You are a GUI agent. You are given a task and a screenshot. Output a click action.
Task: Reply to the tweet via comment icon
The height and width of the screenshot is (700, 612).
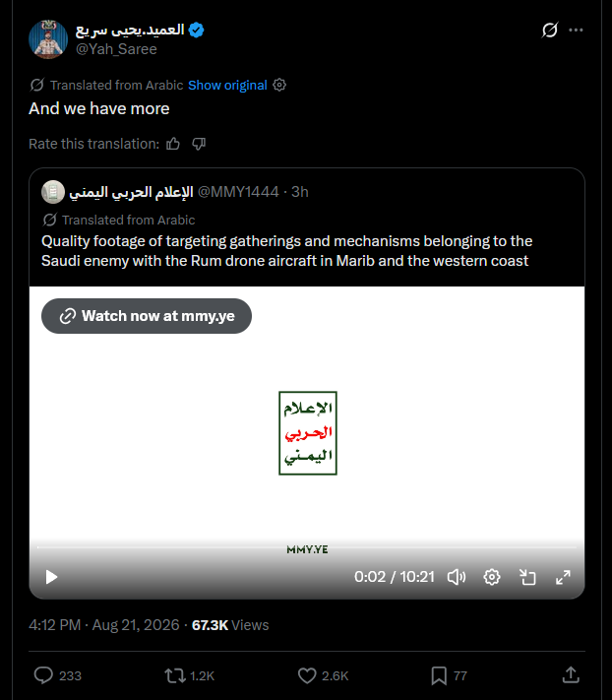coord(43,675)
